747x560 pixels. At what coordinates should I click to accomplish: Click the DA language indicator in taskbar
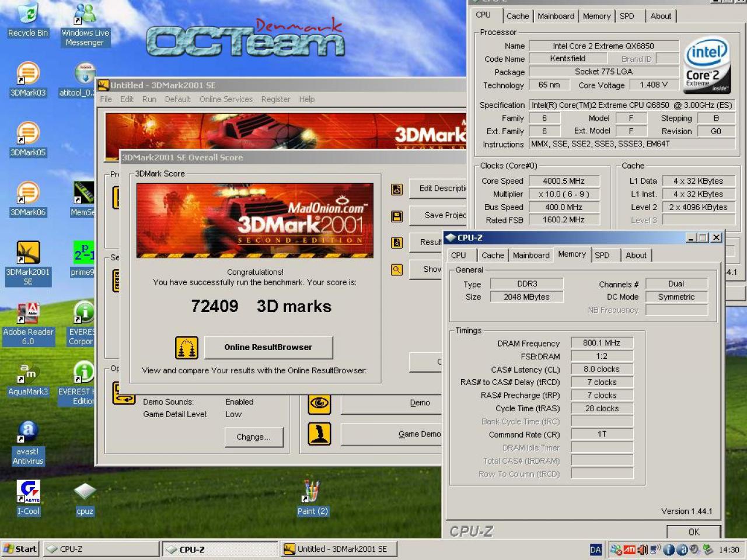(x=596, y=549)
